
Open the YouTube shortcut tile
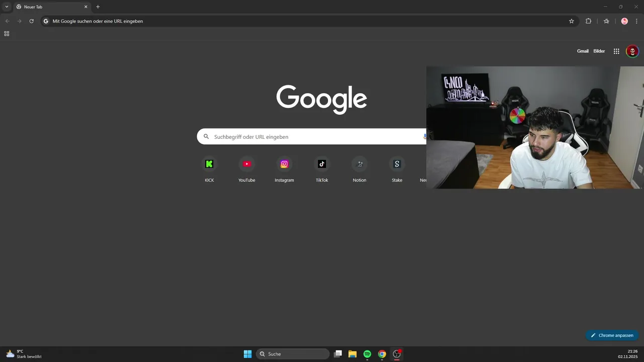coord(247,169)
